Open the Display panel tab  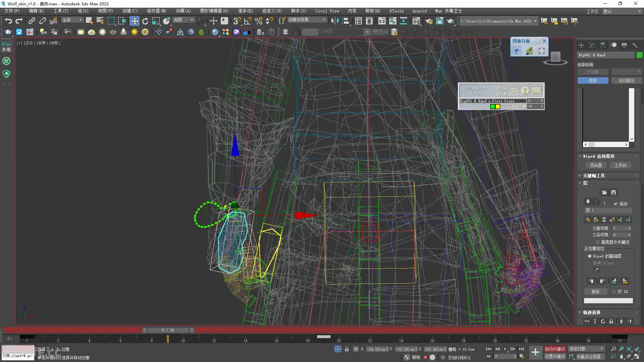(624, 45)
